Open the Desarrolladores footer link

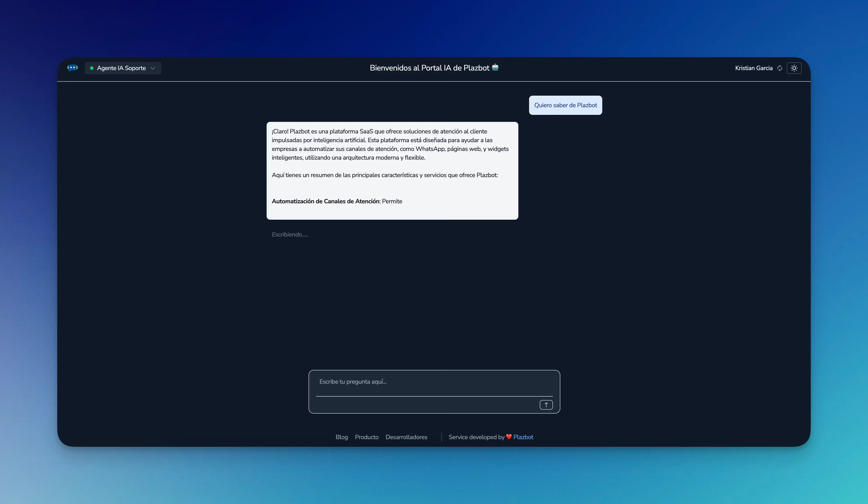tap(406, 437)
